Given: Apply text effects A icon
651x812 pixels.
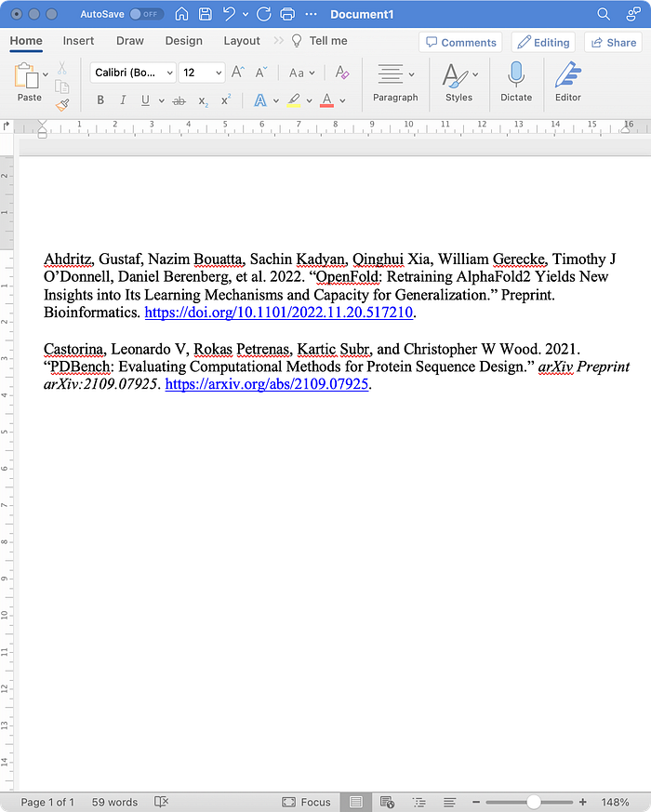Looking at the screenshot, I should pos(260,100).
